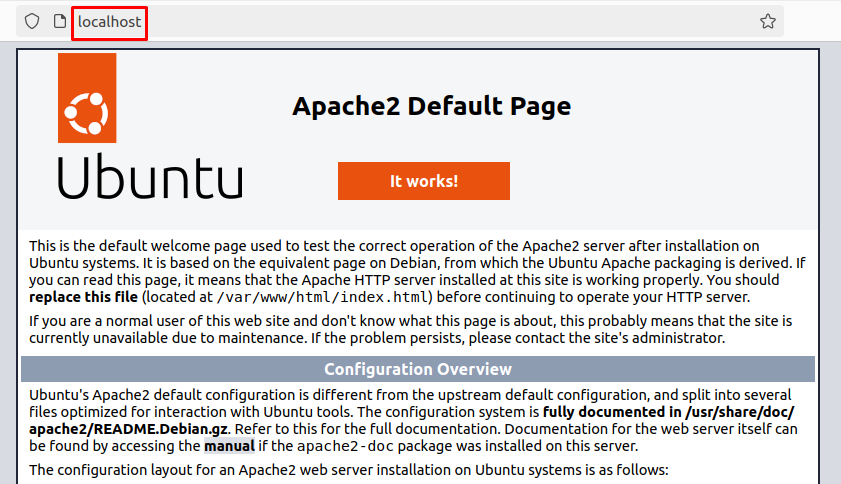Click the "Configuration Overview" section header
The image size is (841, 484).
point(418,369)
